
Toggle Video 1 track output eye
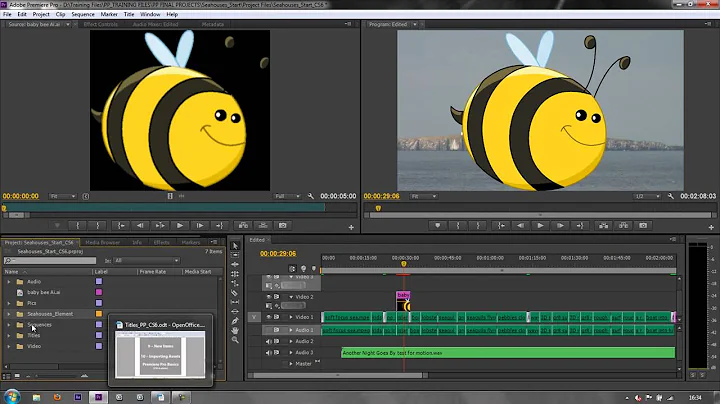click(269, 317)
